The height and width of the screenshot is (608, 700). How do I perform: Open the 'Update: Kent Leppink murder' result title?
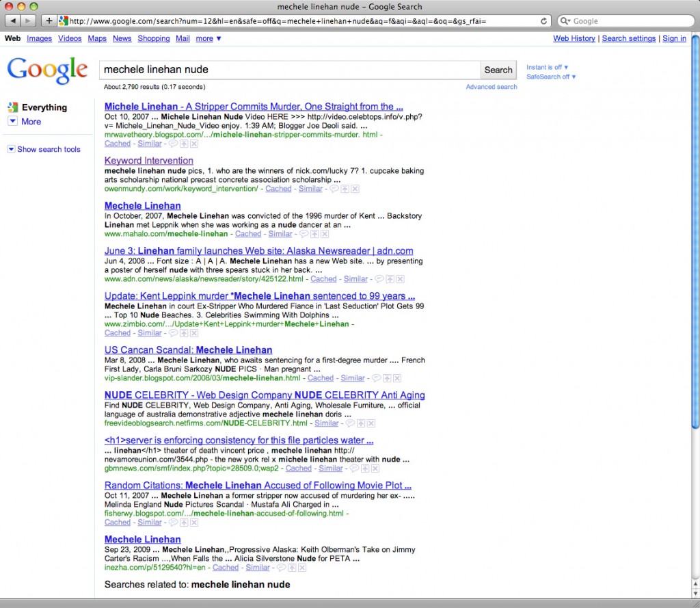click(x=260, y=295)
